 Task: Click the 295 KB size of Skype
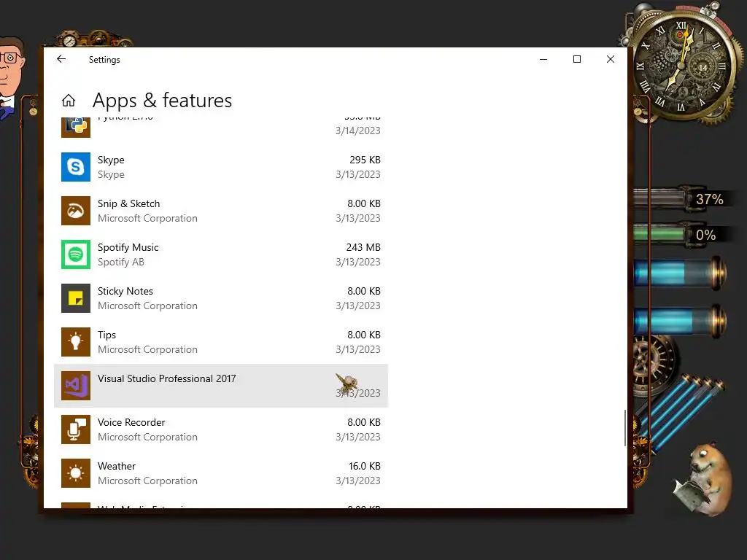click(x=365, y=160)
